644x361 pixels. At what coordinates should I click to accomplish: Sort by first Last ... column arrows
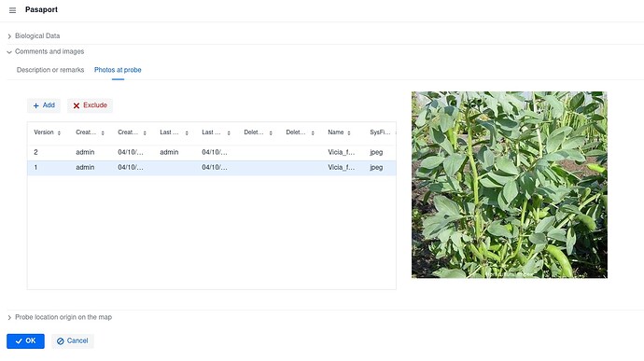point(187,132)
